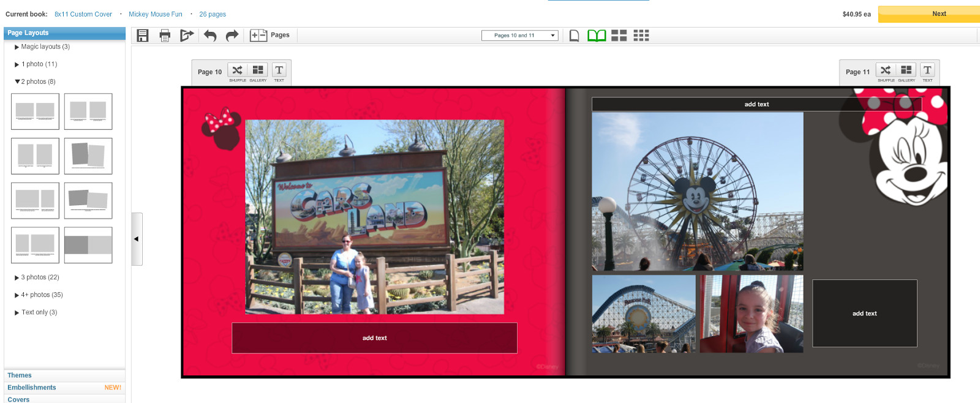Image resolution: width=980 pixels, height=403 pixels.
Task: Add a text box to Page 10
Action: [279, 72]
